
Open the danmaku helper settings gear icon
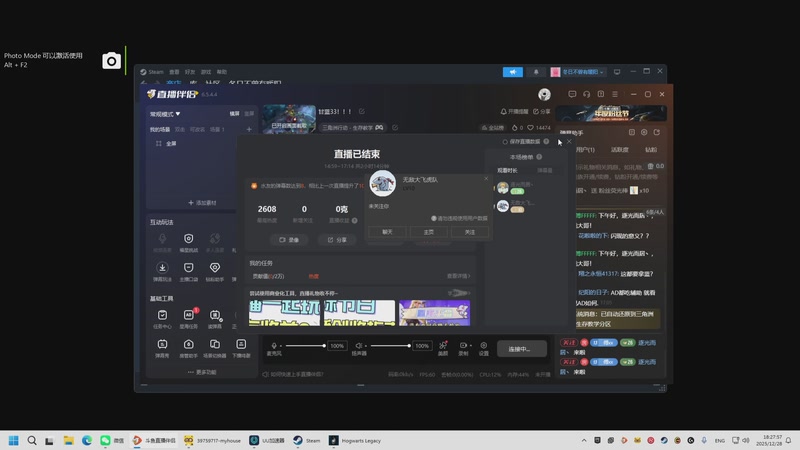point(644,132)
